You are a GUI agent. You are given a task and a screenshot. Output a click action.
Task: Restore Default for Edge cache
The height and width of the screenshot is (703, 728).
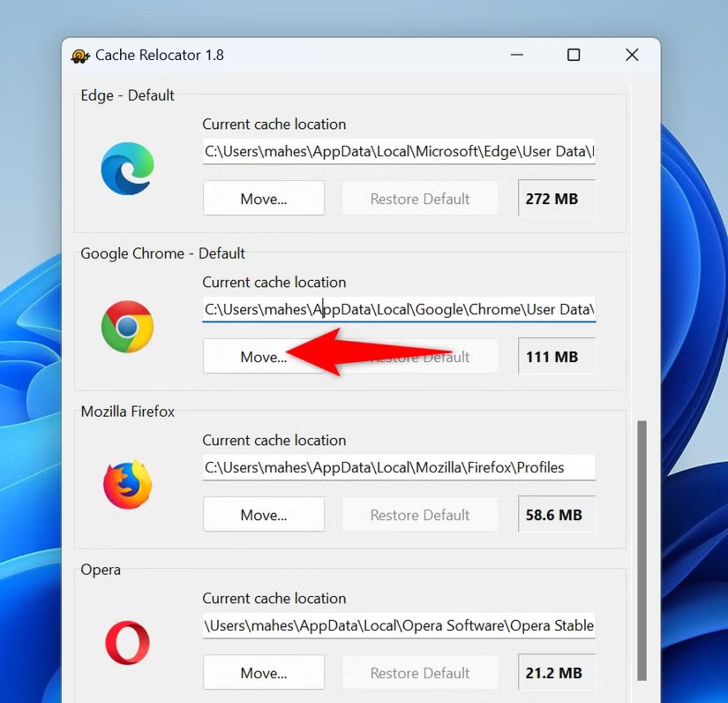click(x=420, y=198)
